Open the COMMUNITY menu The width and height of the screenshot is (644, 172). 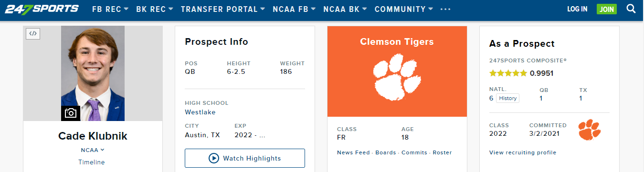coord(404,9)
